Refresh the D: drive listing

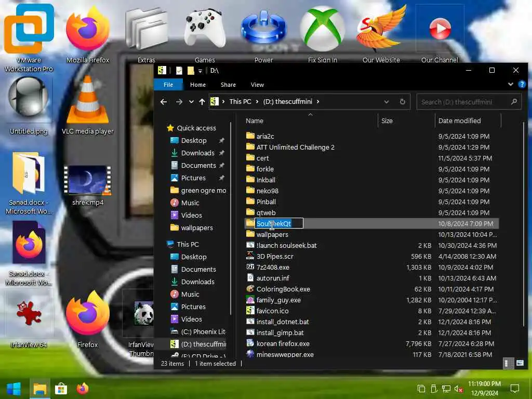pyautogui.click(x=403, y=102)
